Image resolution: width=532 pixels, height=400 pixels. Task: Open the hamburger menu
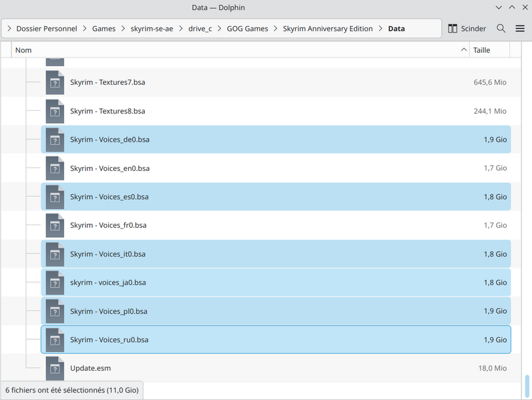pyautogui.click(x=520, y=29)
